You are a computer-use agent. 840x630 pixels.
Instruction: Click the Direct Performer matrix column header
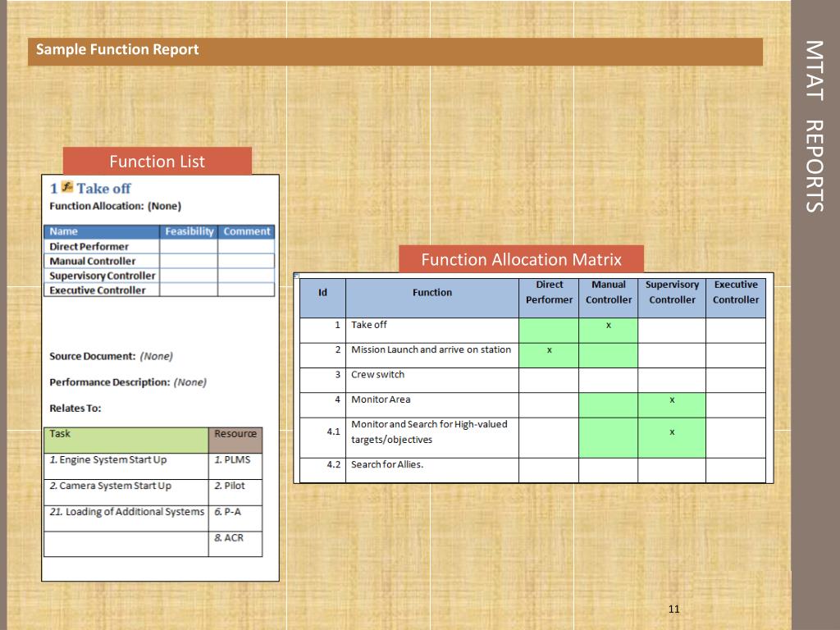(x=549, y=299)
